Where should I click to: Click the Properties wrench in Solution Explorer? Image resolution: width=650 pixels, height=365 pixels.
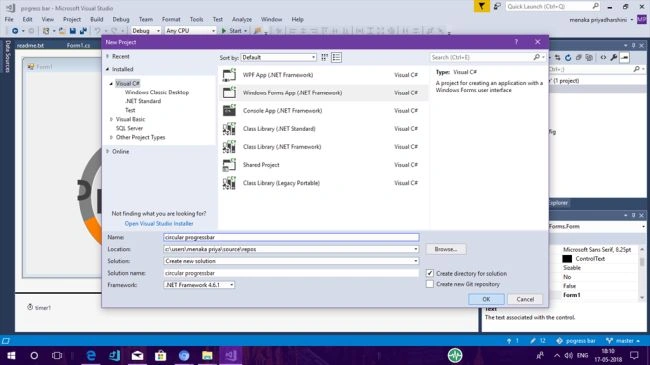point(614,57)
